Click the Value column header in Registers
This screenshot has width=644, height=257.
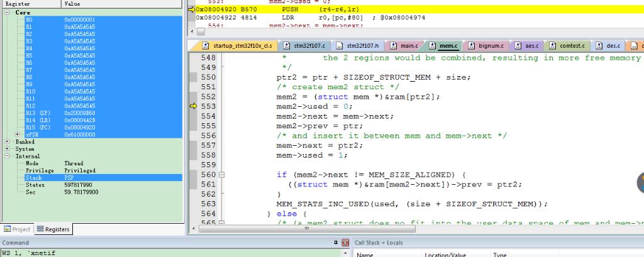coord(121,4)
